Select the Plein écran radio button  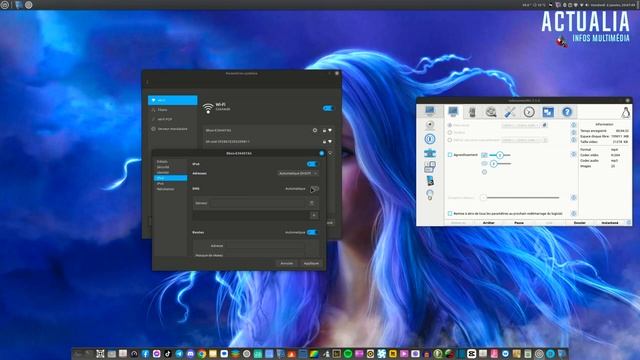450,125
